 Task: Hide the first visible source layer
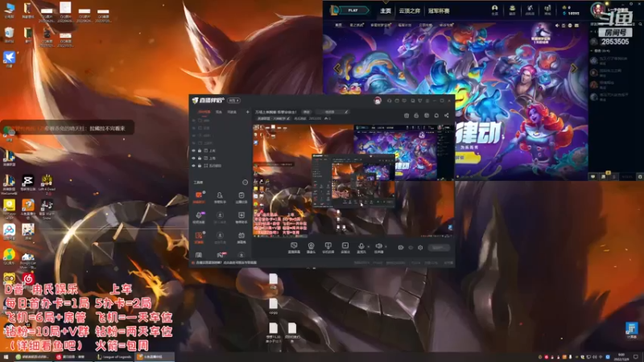pos(194,150)
